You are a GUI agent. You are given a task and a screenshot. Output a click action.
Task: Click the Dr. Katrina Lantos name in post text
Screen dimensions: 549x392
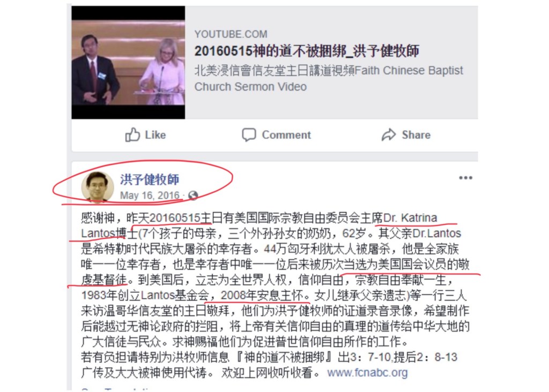[x=410, y=218]
